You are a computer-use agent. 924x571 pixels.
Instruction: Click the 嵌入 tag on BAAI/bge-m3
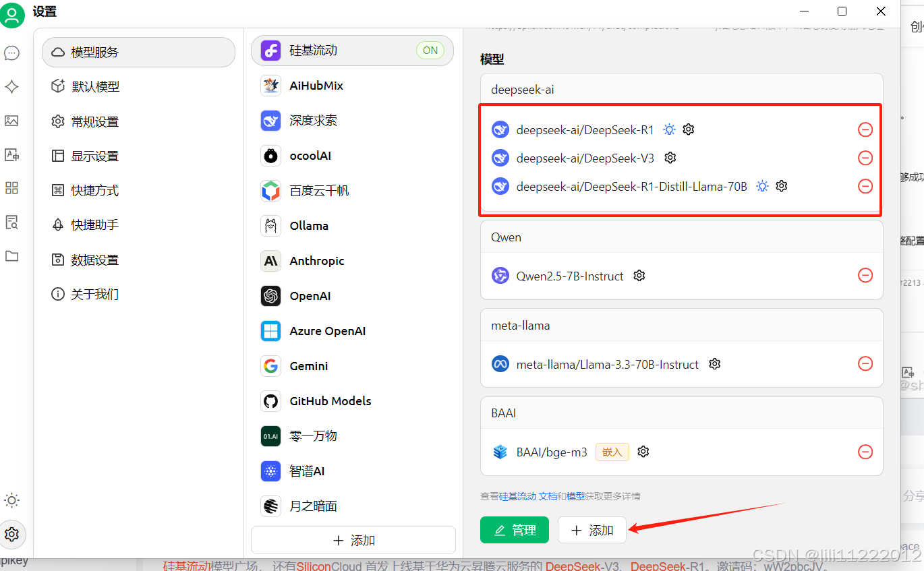pos(612,452)
